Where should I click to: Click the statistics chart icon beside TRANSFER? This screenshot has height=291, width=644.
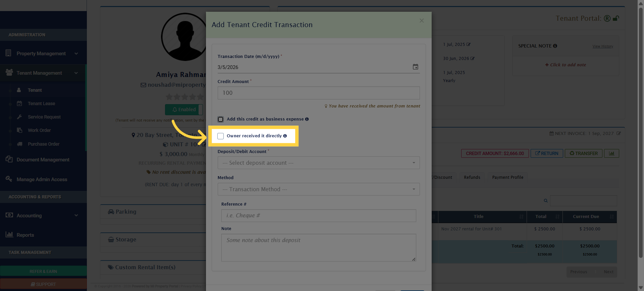pyautogui.click(x=611, y=153)
